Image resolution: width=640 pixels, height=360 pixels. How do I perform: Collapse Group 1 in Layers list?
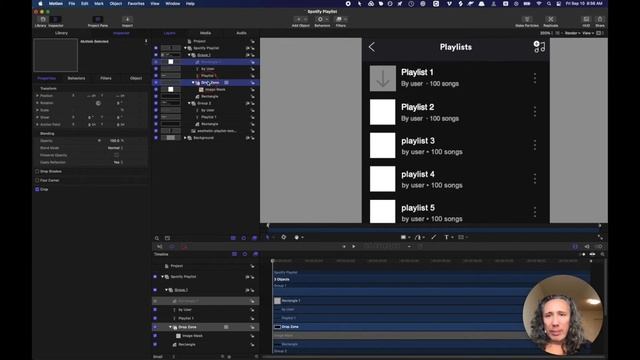[x=189, y=55]
